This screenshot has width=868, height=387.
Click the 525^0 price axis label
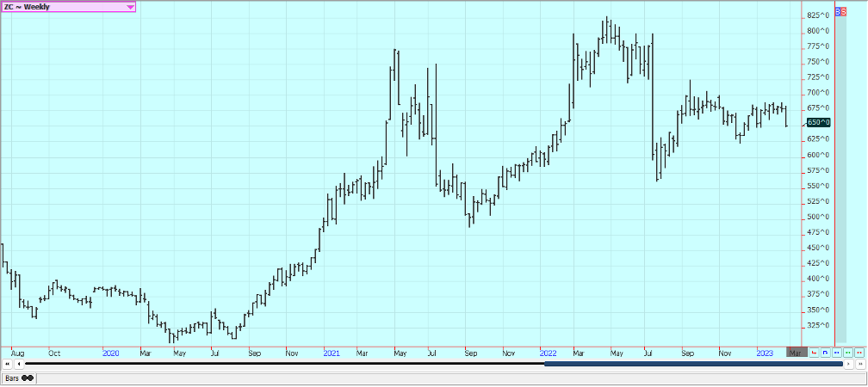coord(819,201)
